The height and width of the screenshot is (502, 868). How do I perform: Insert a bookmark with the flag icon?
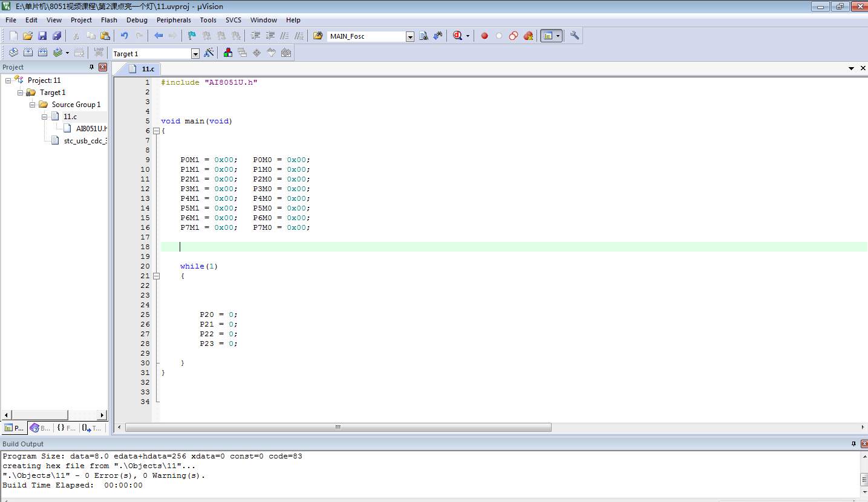tap(192, 36)
